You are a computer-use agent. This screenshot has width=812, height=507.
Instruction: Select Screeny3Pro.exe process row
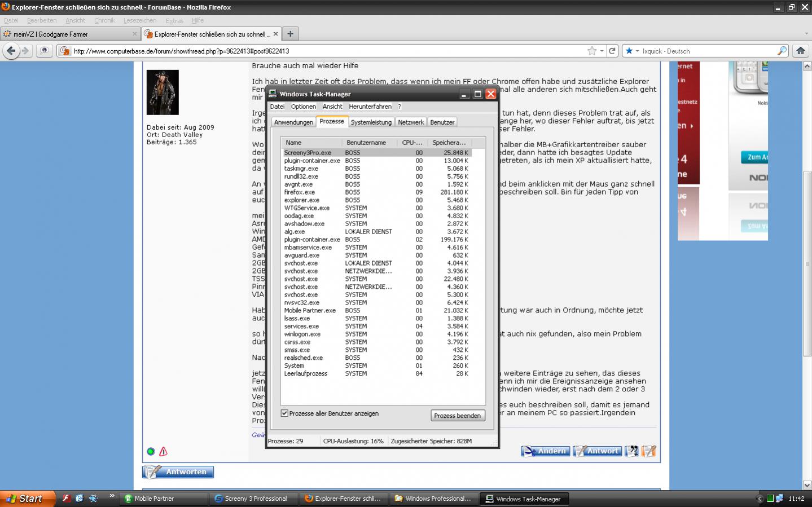pos(377,153)
